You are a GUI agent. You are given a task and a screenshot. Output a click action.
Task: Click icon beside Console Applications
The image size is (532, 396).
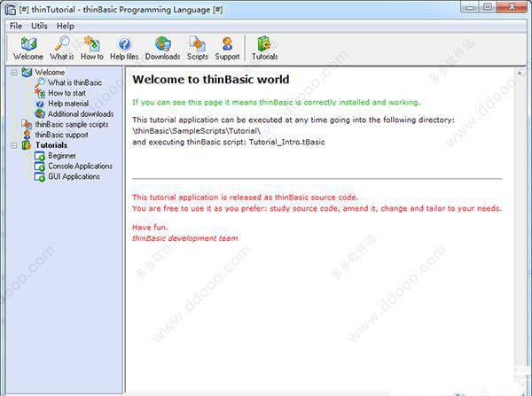coord(40,167)
